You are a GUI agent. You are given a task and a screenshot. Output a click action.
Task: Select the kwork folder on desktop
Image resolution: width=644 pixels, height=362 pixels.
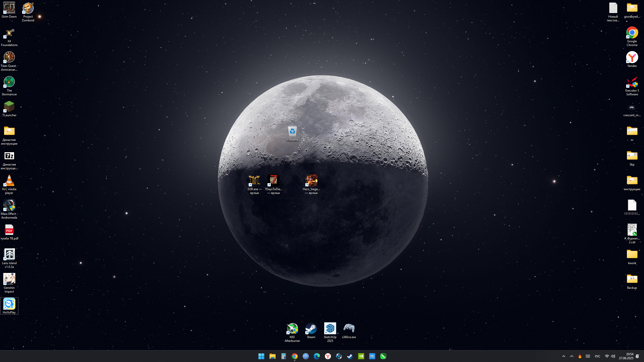pyautogui.click(x=632, y=255)
